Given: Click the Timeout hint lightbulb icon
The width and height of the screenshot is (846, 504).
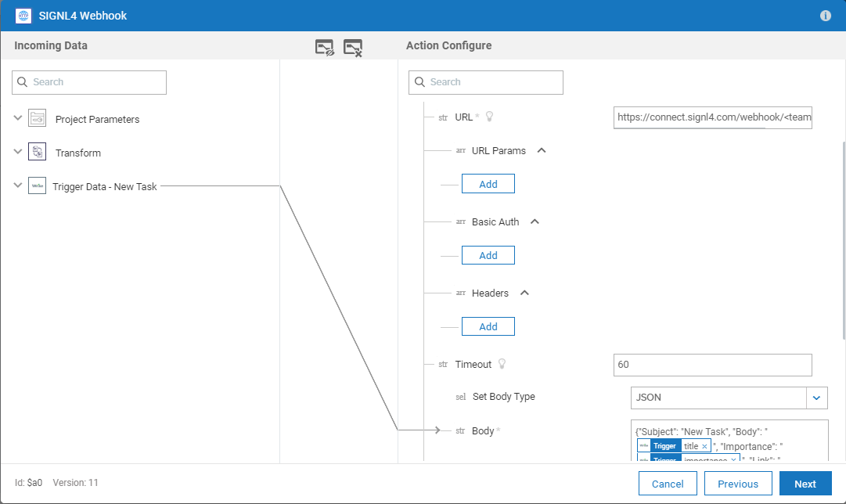Looking at the screenshot, I should pos(502,364).
